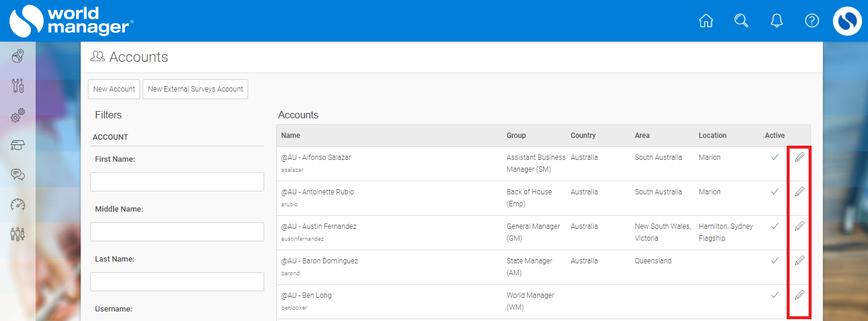Click 'Assistant Business Manager (SM)' group cell
This screenshot has height=321, width=868.
536,163
